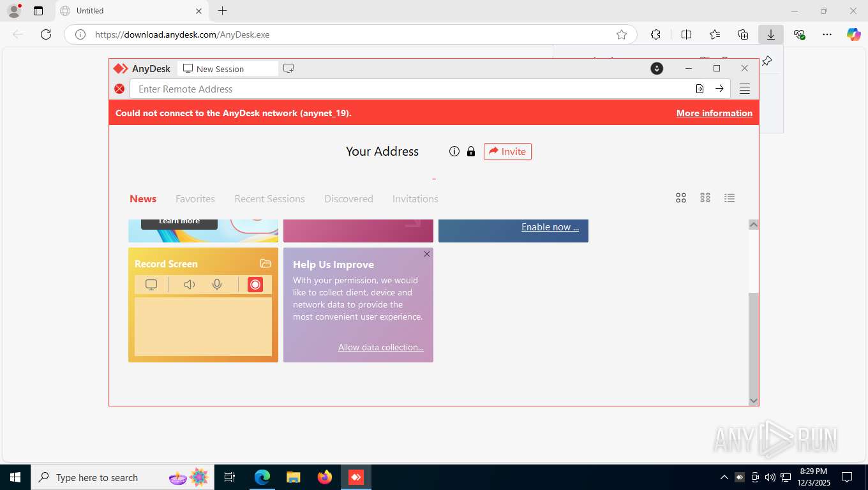Toggle screen capture in Record Screen card
Screen dimensions: 868x490
[151, 285]
